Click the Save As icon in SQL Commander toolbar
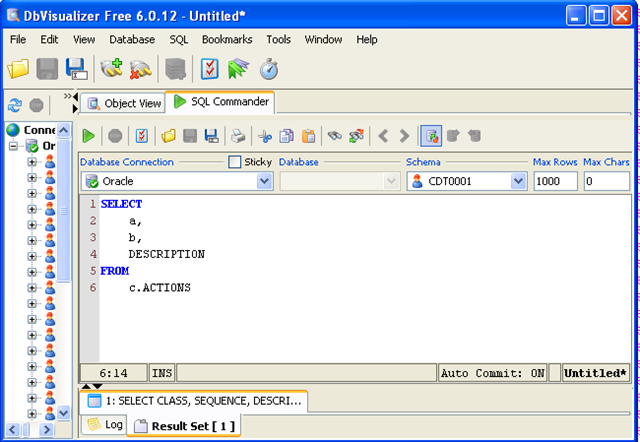This screenshot has height=442, width=640. tap(211, 136)
